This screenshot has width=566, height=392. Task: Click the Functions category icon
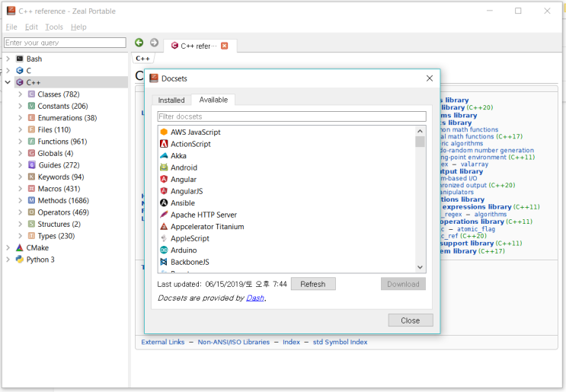pos(32,142)
